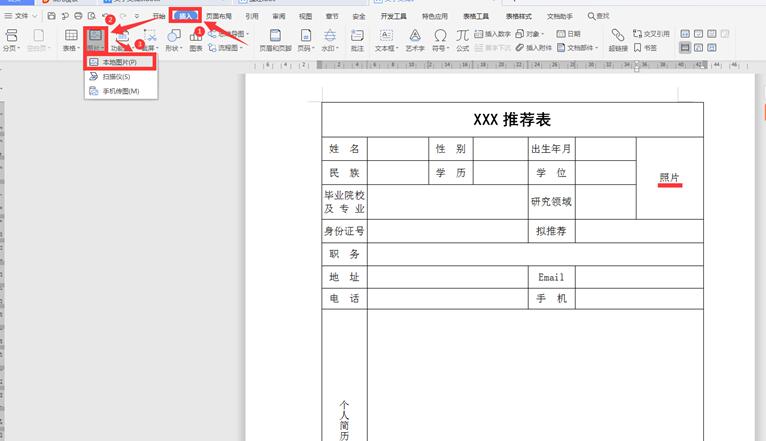Expand the 对象 dropdown arrow

[542, 34]
